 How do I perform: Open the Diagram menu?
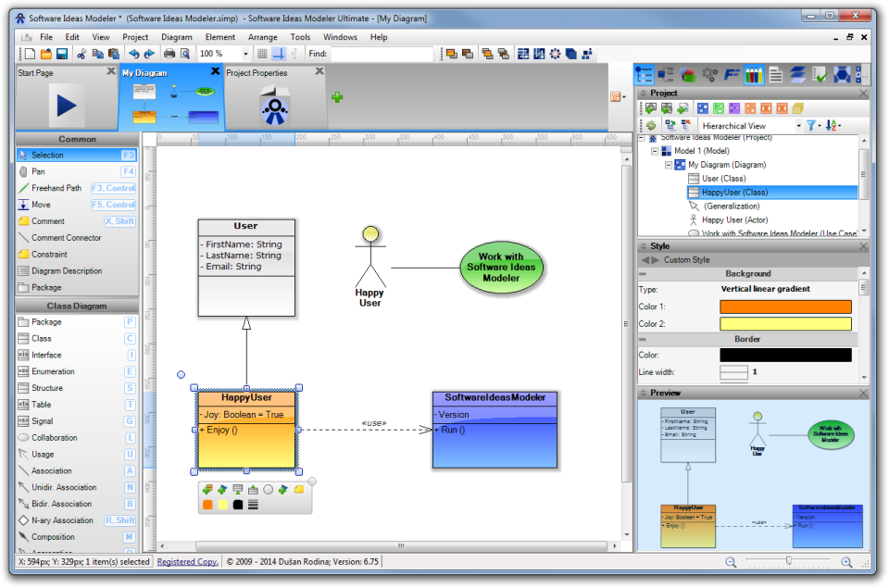pyautogui.click(x=176, y=37)
